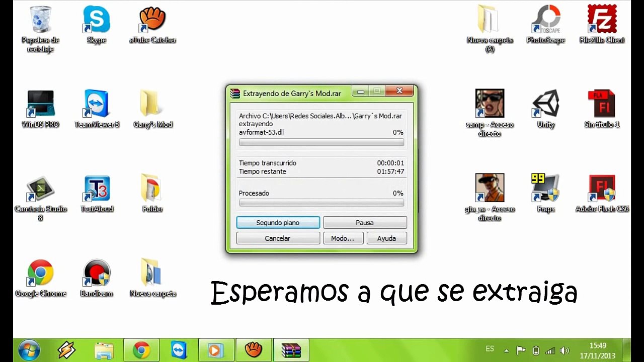Open Camtasia Studio 8 desktop shortcut
This screenshot has width=644, height=362.
coord(41,198)
